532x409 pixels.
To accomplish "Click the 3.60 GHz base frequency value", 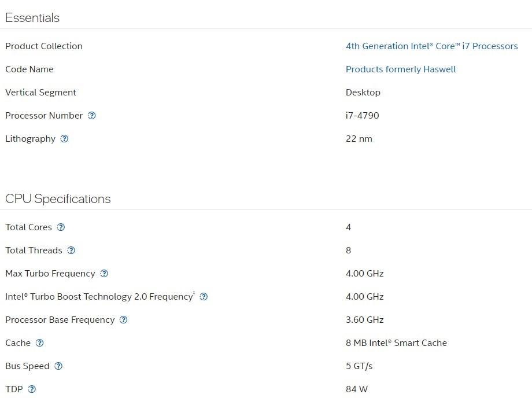I will tap(364, 320).
